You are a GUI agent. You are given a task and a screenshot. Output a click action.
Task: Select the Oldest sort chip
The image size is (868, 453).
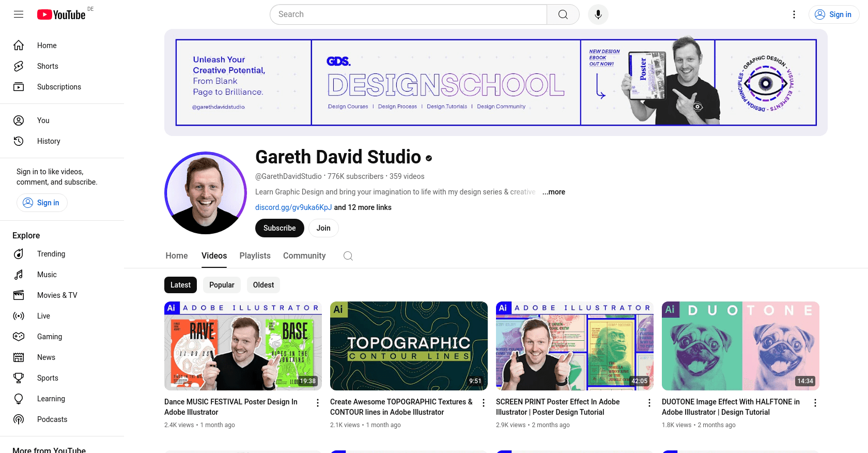pyautogui.click(x=263, y=285)
